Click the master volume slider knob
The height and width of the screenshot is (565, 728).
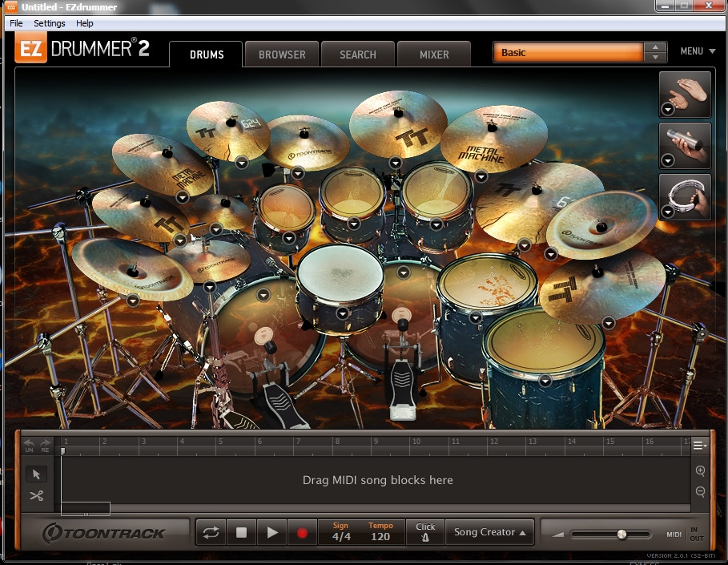[x=621, y=535]
